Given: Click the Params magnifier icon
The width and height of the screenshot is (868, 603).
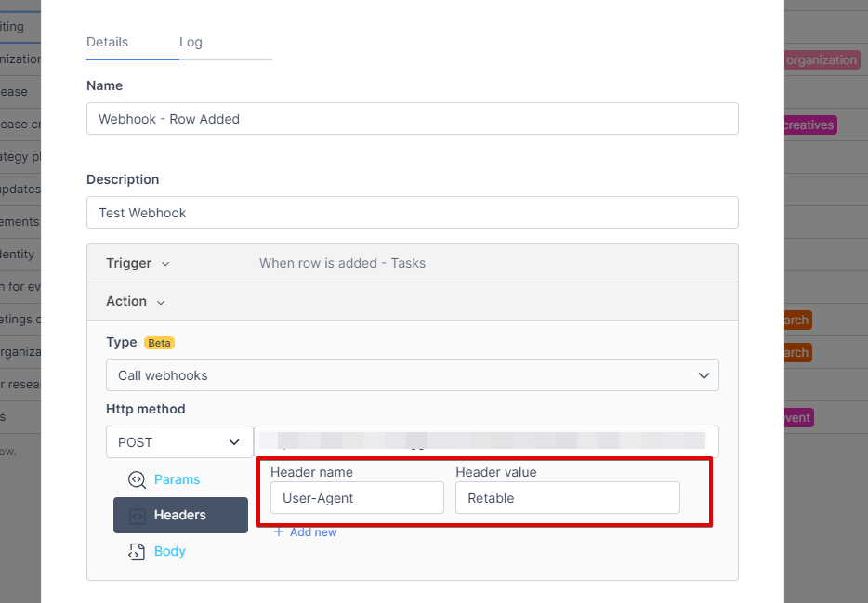Looking at the screenshot, I should pyautogui.click(x=137, y=480).
